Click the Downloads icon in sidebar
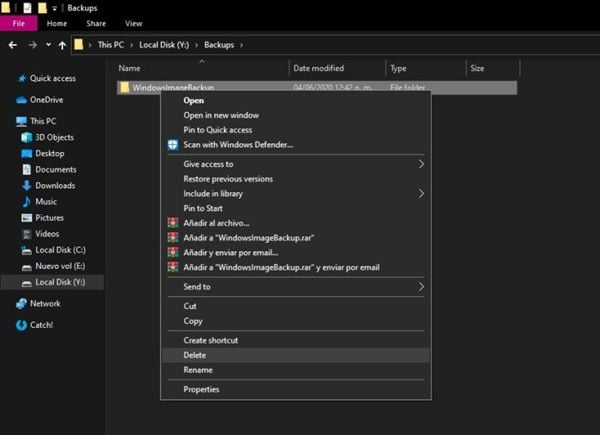The image size is (600, 435). pos(27,186)
